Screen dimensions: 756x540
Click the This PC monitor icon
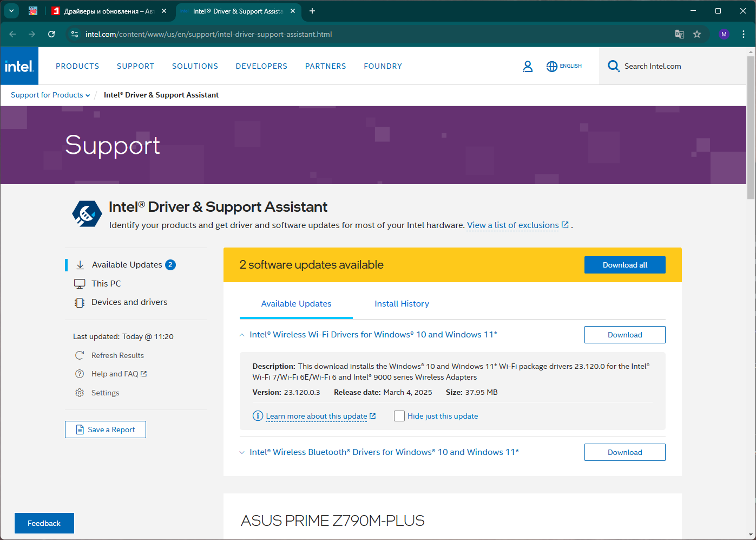(x=80, y=284)
